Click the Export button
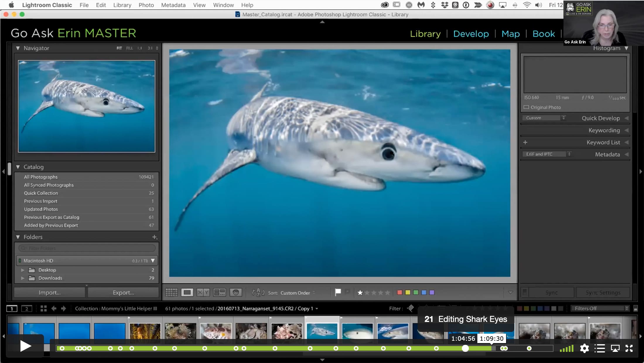 123,292
